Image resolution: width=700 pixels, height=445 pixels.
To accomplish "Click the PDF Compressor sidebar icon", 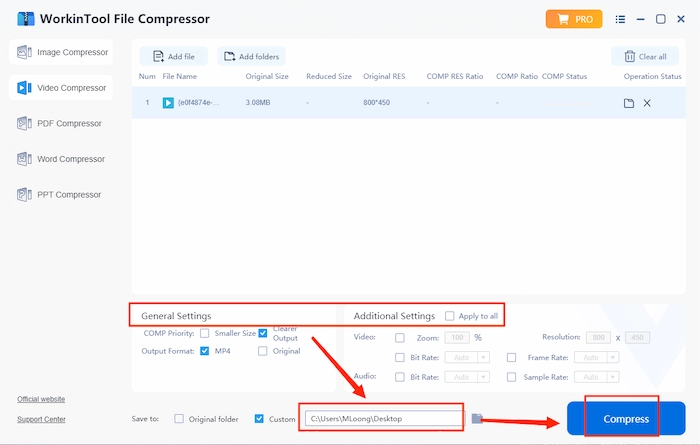I will (24, 123).
